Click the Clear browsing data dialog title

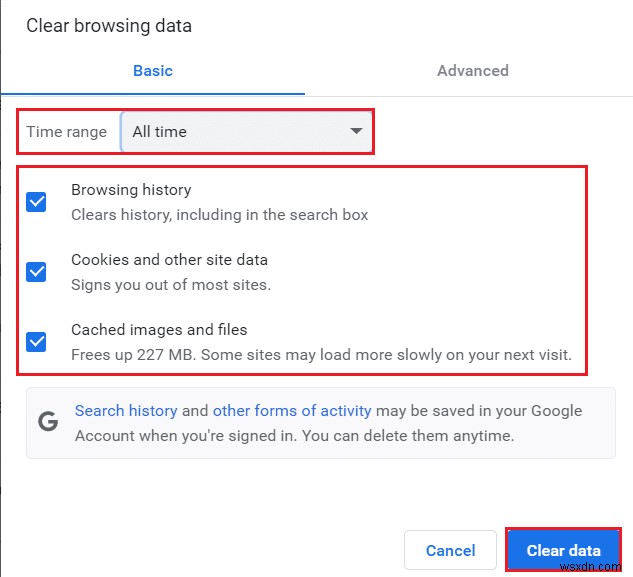click(109, 26)
